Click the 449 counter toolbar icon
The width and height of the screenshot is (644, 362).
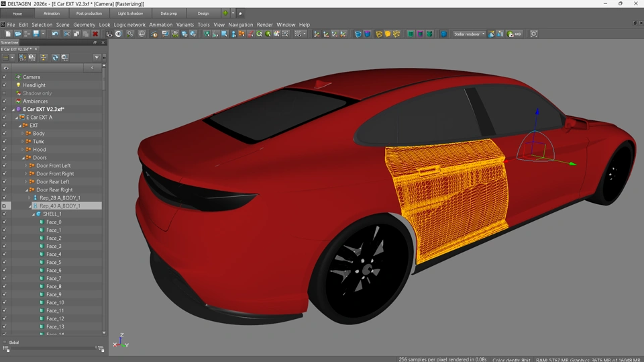[x=514, y=34]
